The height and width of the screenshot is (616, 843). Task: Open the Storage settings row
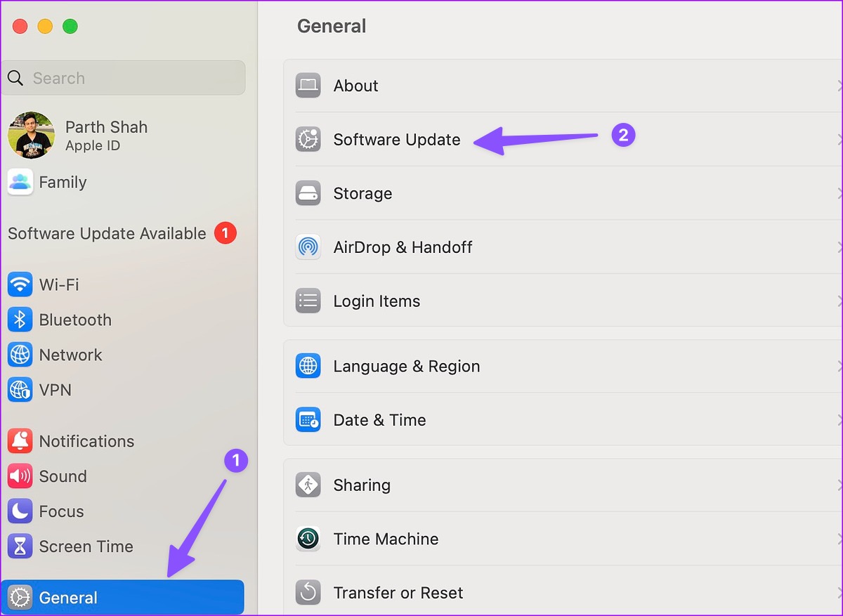(x=362, y=193)
